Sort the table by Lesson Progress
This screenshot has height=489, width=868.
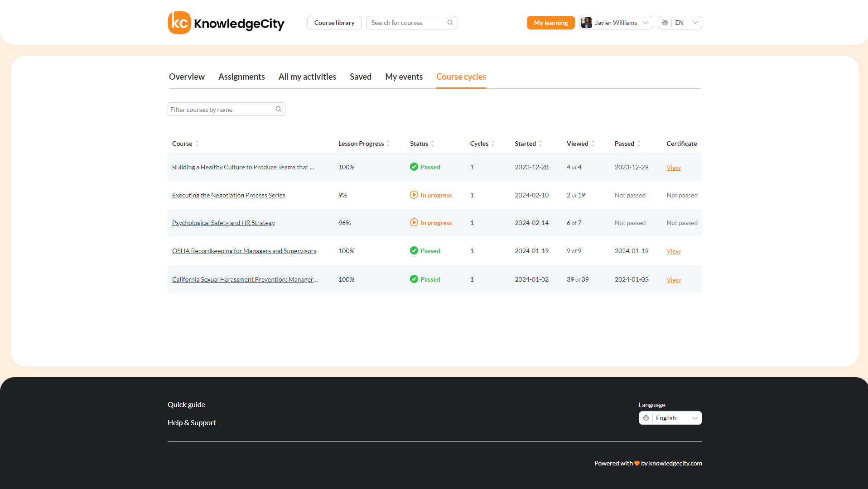click(x=389, y=144)
